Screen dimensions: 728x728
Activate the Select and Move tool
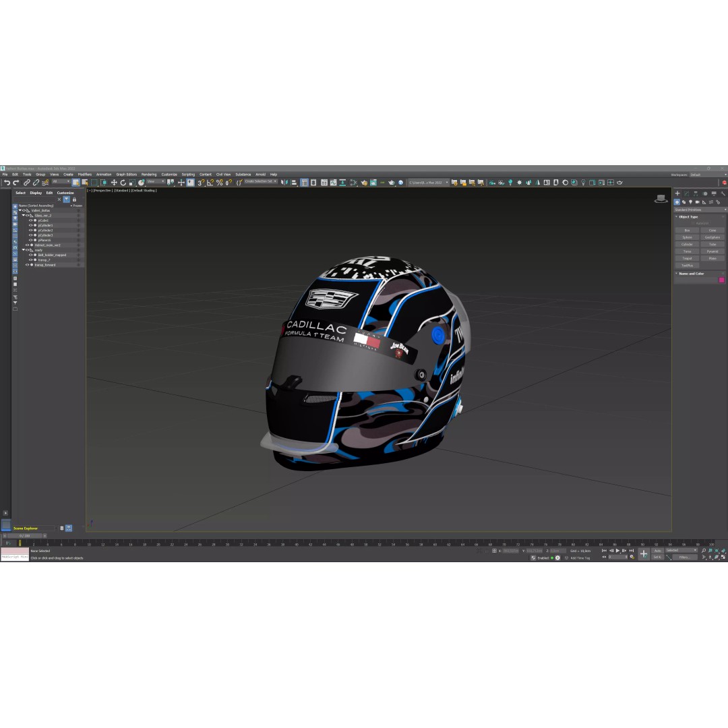click(x=114, y=183)
